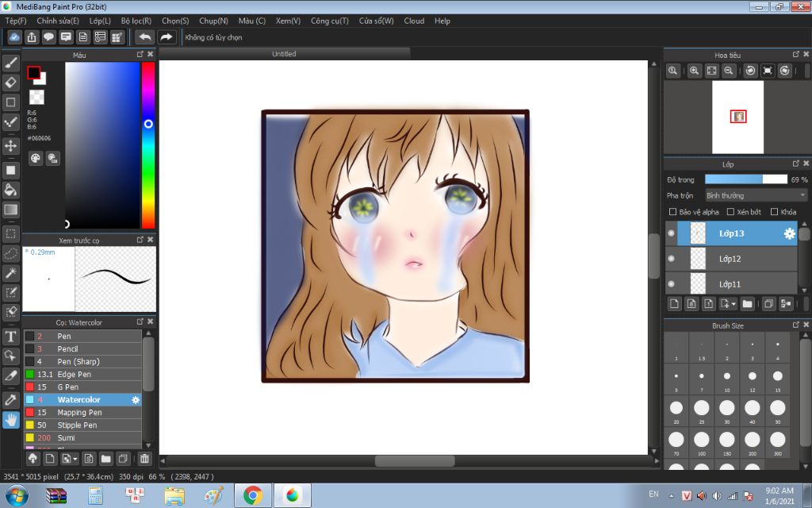
Task: Open the Công cụ(T) menu
Action: 329,21
